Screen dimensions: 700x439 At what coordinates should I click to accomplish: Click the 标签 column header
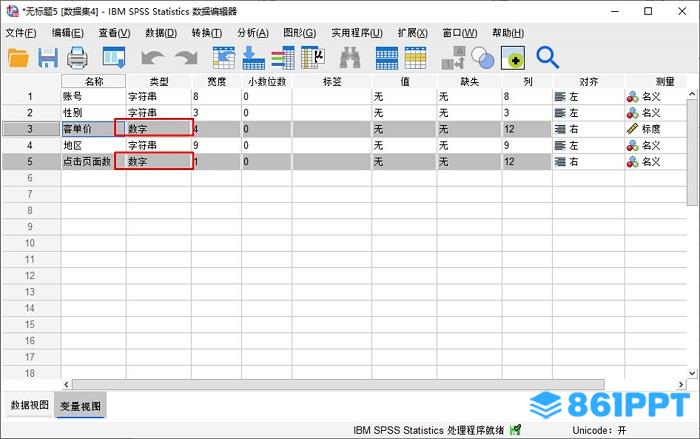(332, 81)
